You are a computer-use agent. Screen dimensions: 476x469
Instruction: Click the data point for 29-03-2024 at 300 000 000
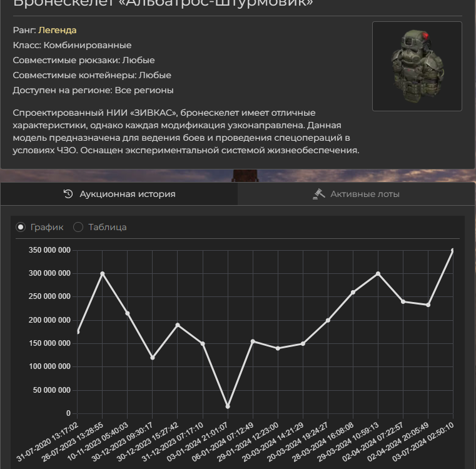tap(378, 273)
